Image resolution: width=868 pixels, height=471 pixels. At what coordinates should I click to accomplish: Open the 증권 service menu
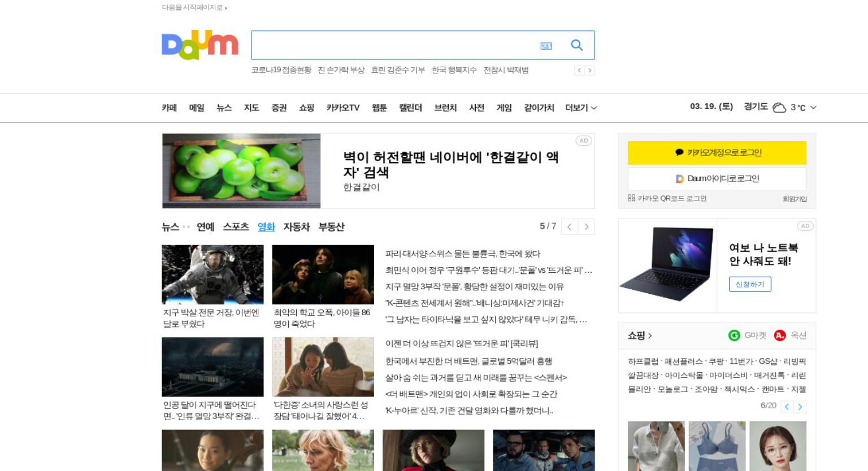(279, 108)
